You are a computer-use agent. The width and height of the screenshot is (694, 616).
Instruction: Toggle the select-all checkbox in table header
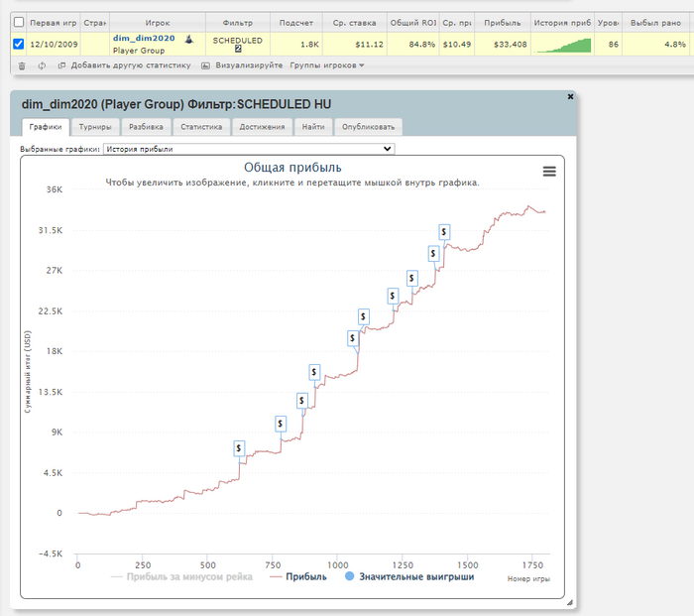tap(18, 21)
